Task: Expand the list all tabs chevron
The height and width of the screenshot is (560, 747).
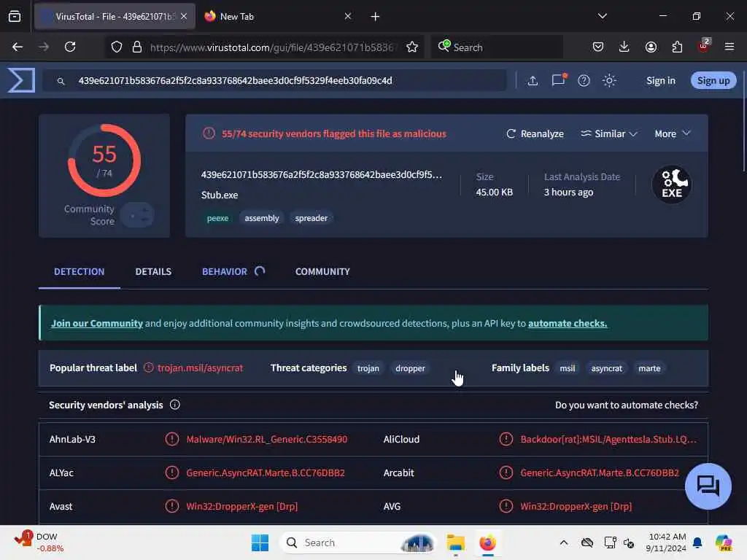Action: coord(602,16)
